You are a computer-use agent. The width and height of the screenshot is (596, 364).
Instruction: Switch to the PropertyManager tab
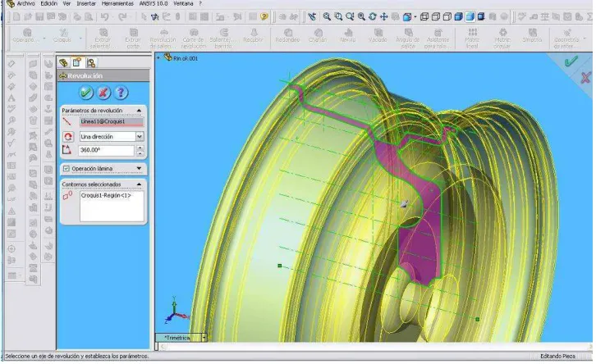pos(77,62)
